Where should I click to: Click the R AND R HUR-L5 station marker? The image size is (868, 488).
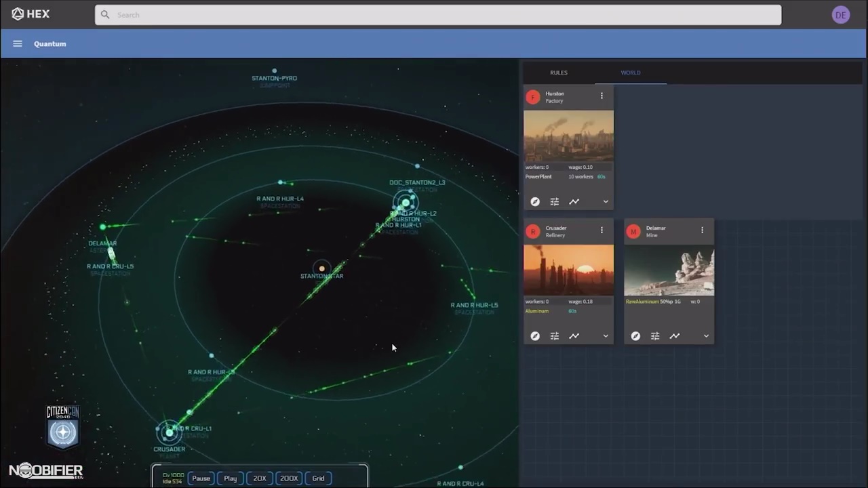click(x=473, y=296)
